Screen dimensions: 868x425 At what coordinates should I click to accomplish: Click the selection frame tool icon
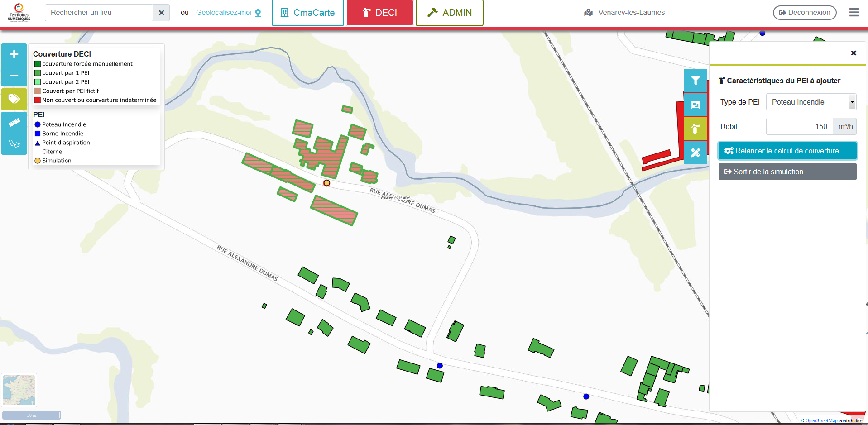pos(695,105)
